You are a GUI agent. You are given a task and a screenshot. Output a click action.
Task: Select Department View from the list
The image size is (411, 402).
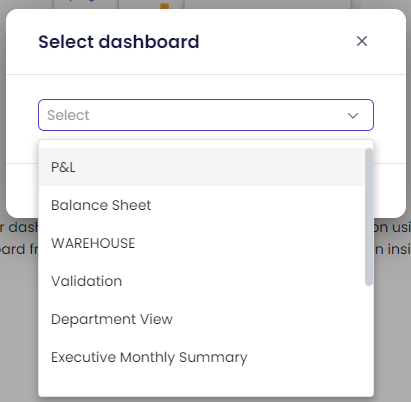pos(202,319)
